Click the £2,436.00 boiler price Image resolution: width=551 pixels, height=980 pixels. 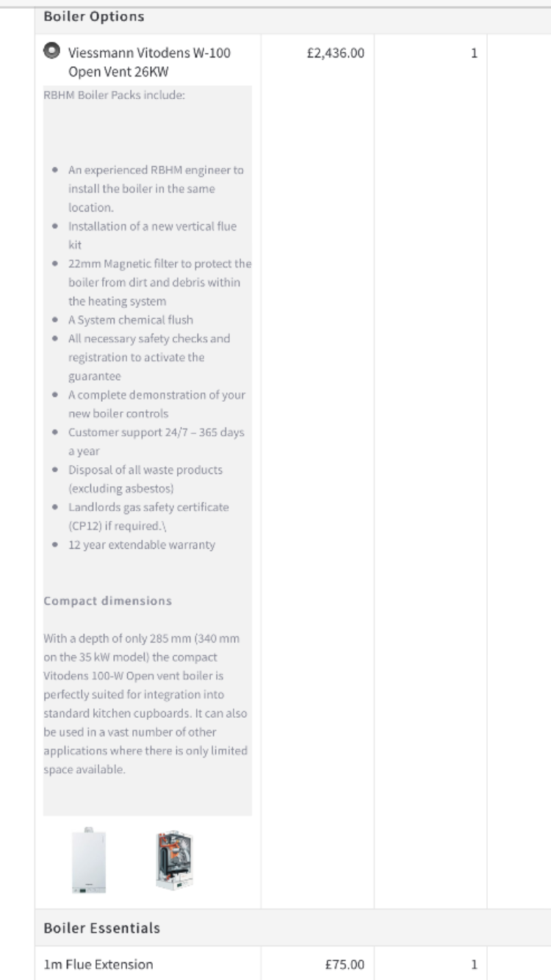pyautogui.click(x=335, y=53)
